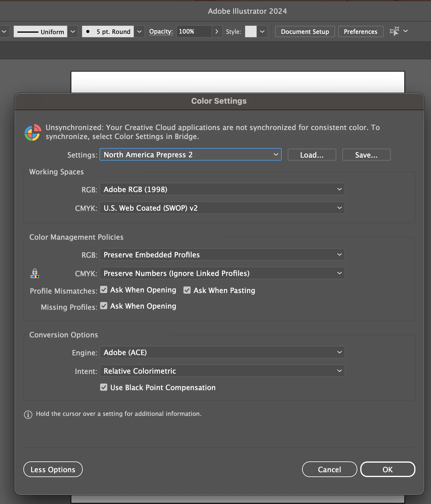Toggle Ask When Pasting checkbox
Viewport: 431px width, 504px height.
(x=187, y=290)
